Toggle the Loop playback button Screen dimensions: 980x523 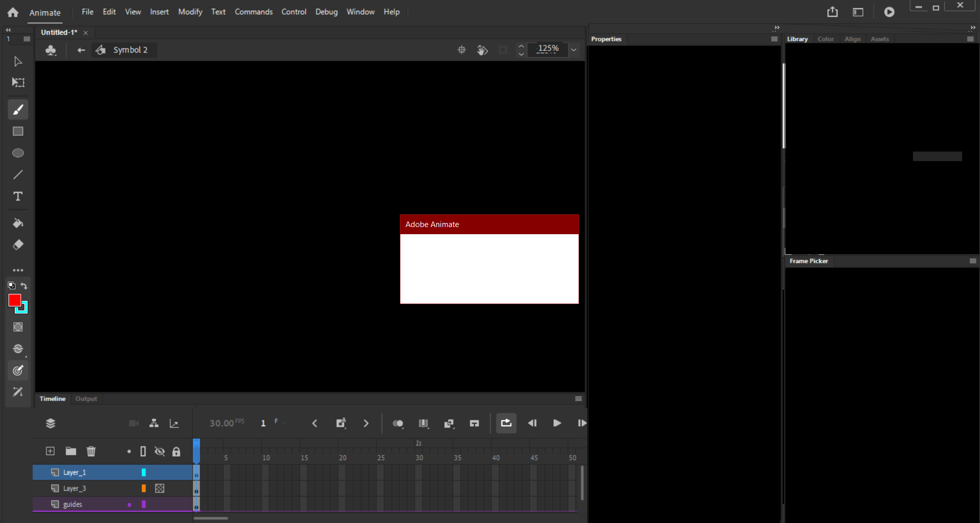pos(506,423)
